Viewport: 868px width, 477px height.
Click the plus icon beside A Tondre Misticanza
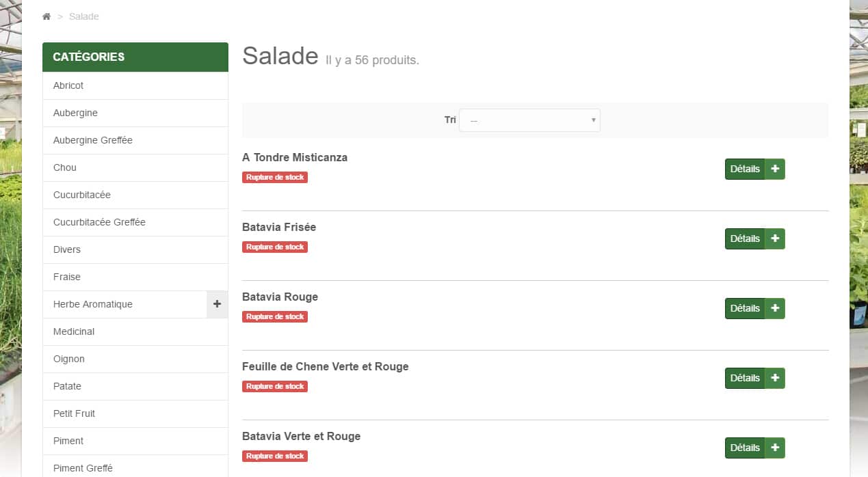pos(775,169)
